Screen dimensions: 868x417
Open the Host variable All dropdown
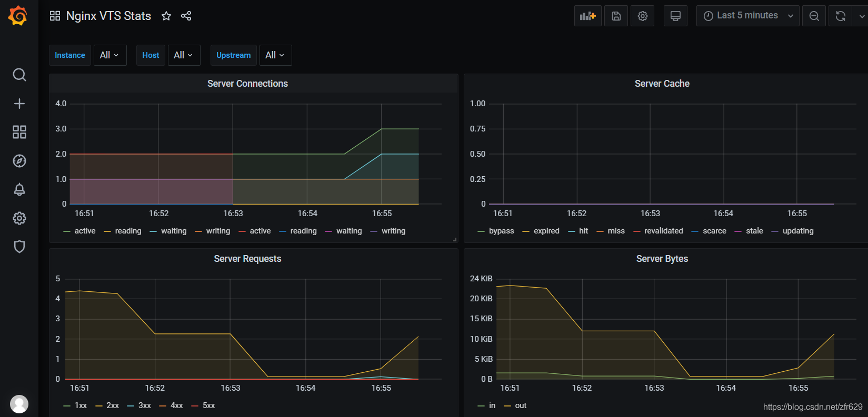[x=184, y=55]
